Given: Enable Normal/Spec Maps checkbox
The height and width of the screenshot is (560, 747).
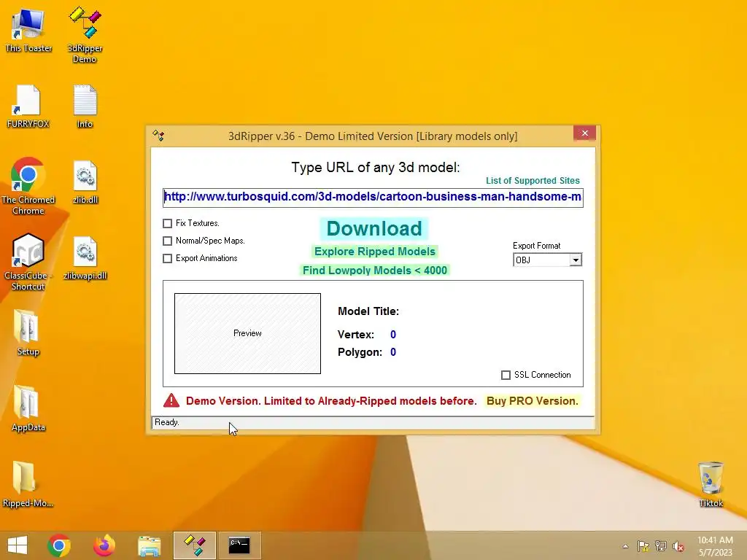Looking at the screenshot, I should click(167, 241).
